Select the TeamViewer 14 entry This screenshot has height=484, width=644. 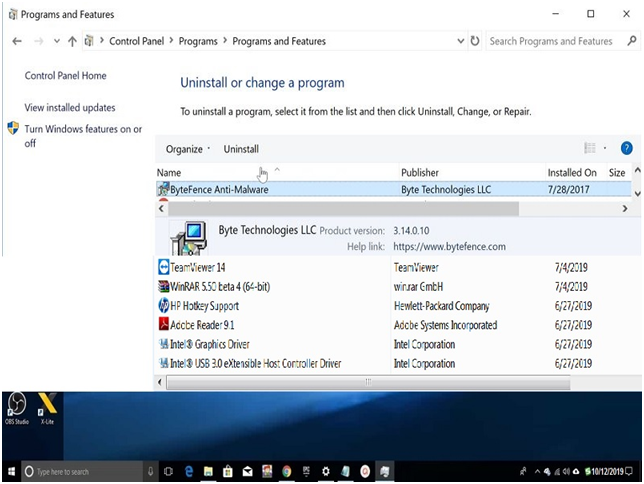198,267
